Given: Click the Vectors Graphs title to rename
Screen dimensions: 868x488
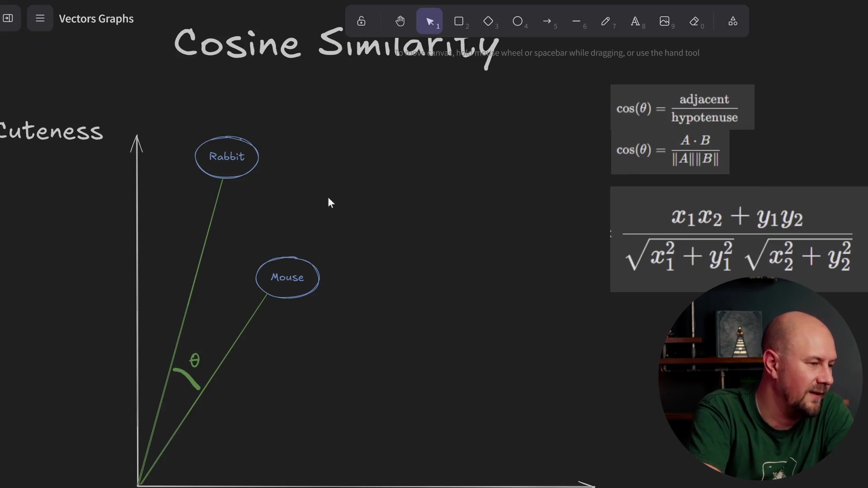Looking at the screenshot, I should (96, 19).
